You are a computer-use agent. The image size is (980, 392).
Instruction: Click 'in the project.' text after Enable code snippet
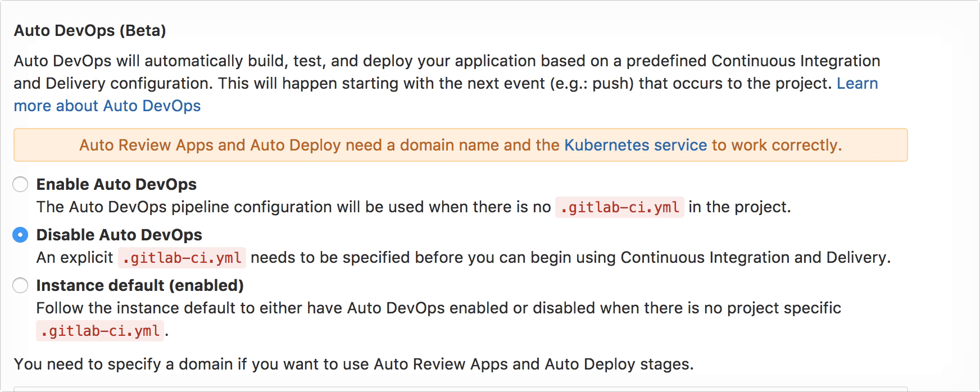click(x=739, y=207)
